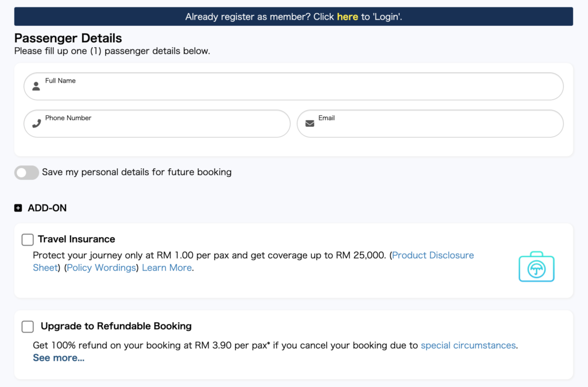Open the Policy Wordings link
This screenshot has width=588, height=387.
pyautogui.click(x=102, y=268)
